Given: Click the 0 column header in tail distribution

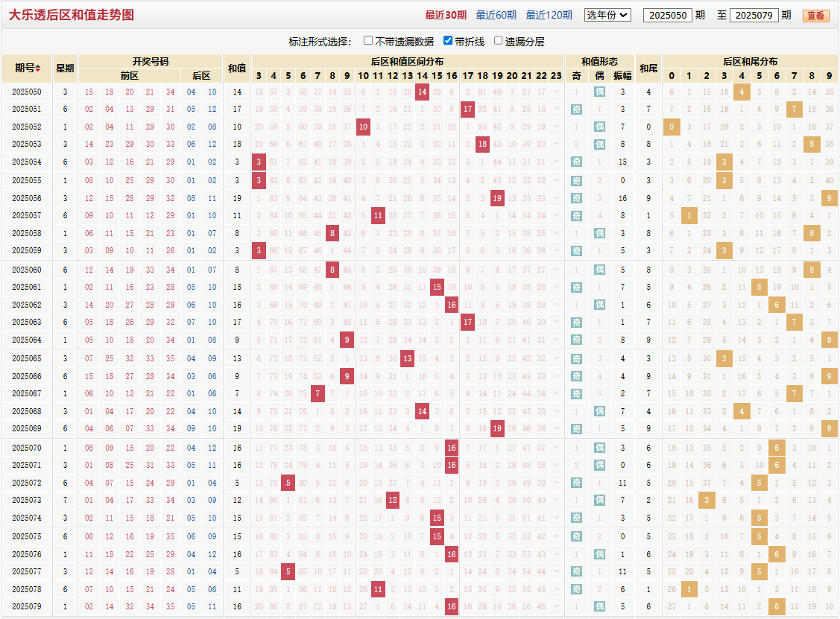Looking at the screenshot, I should click(672, 75).
